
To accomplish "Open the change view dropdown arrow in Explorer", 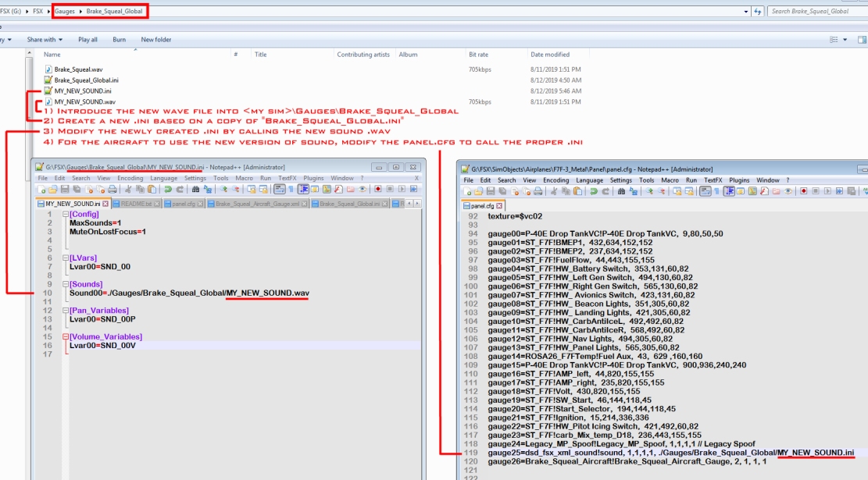I will tap(845, 39).
